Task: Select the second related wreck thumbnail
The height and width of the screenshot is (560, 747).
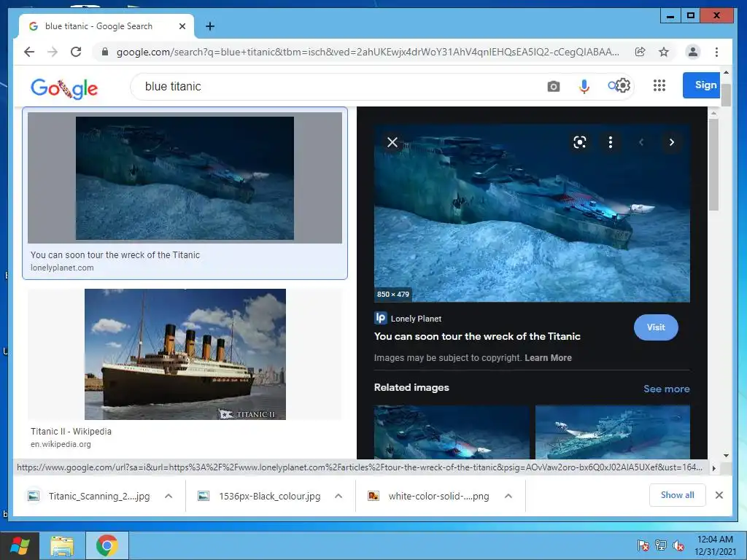Action: point(612,432)
